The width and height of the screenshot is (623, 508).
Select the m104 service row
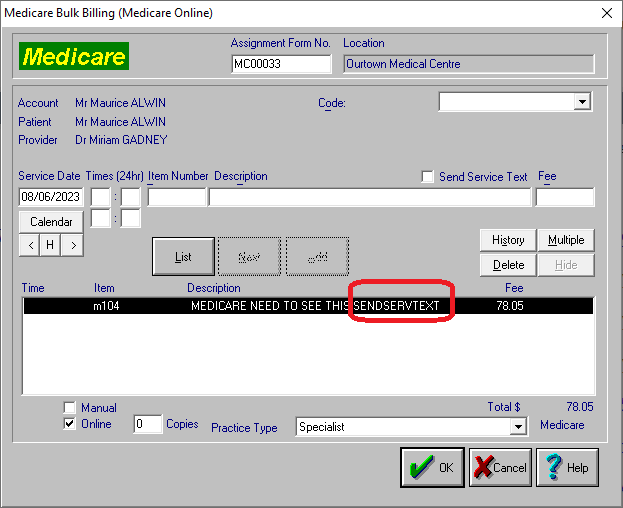(x=308, y=306)
